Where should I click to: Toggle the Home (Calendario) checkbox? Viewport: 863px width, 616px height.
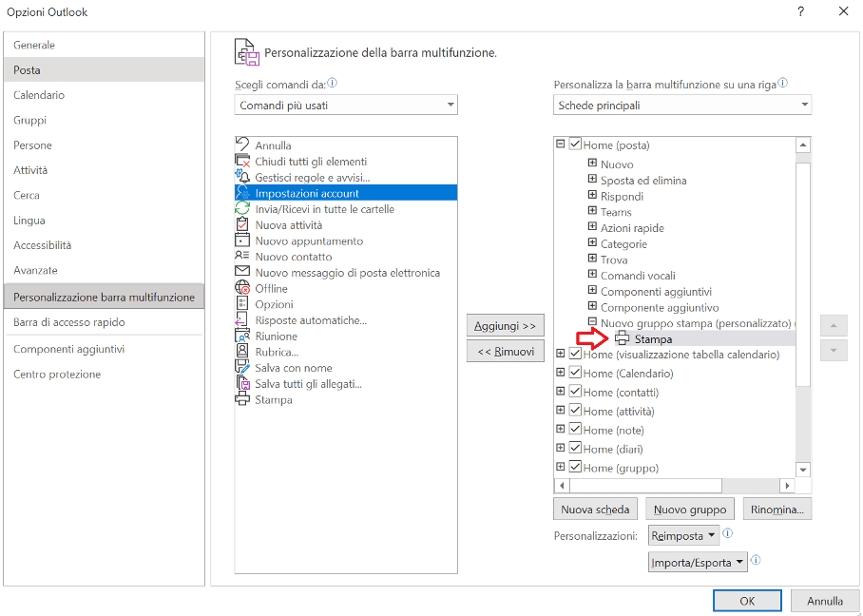coord(575,373)
